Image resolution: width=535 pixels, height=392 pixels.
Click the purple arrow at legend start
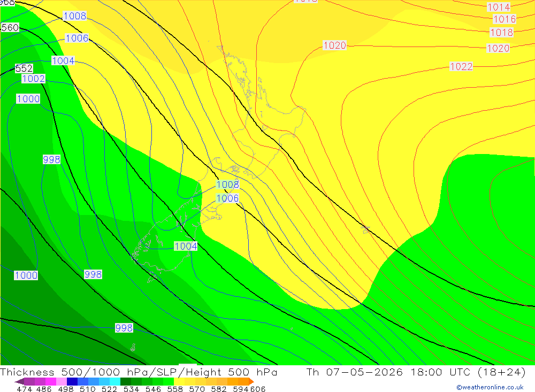19,381
